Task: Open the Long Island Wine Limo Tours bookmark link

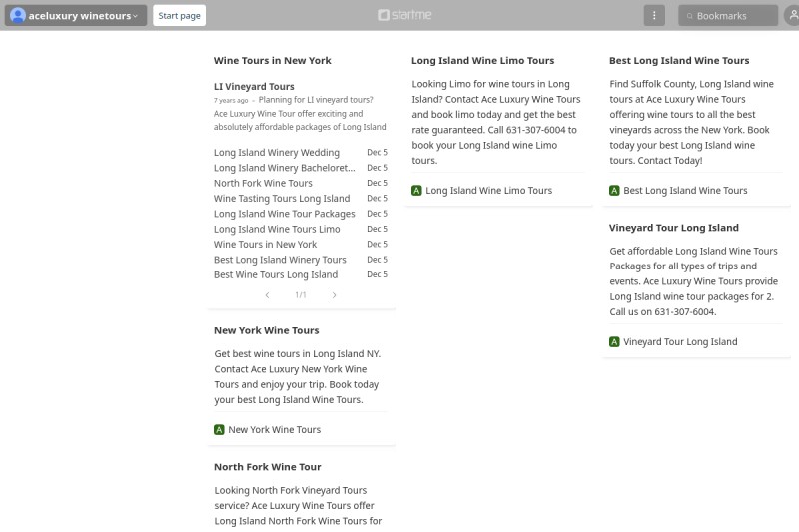Action: [x=488, y=190]
